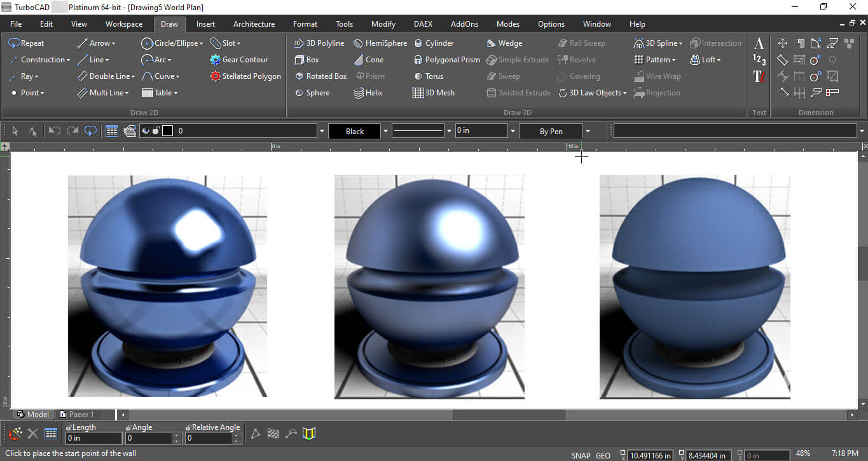Toggle SNAP mode in status bar
This screenshot has height=461, width=868.
[581, 455]
